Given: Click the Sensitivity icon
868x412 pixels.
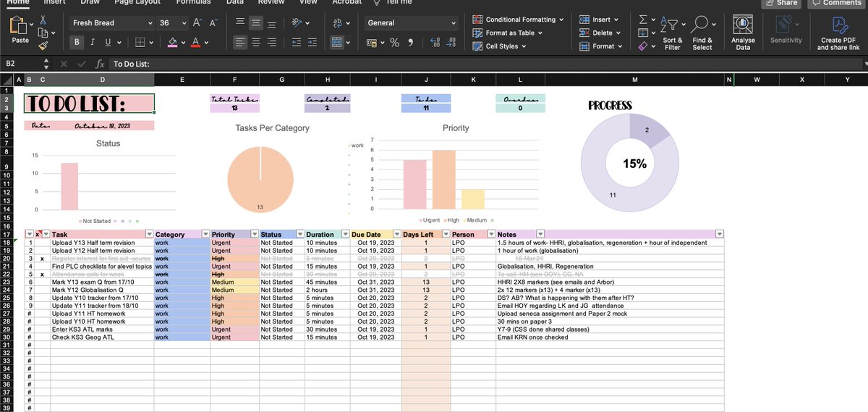Looking at the screenshot, I should click(x=786, y=31).
